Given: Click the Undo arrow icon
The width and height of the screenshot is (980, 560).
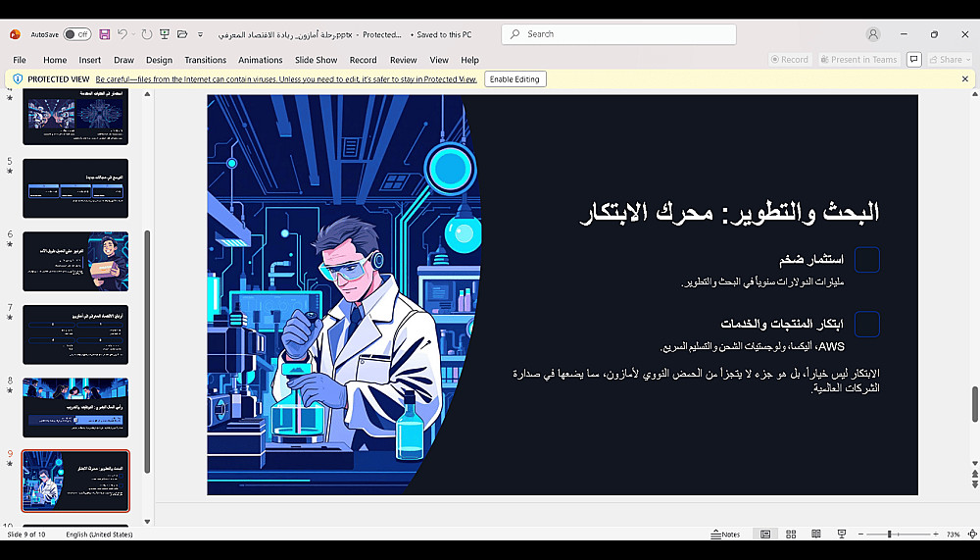Looking at the screenshot, I should 122,34.
